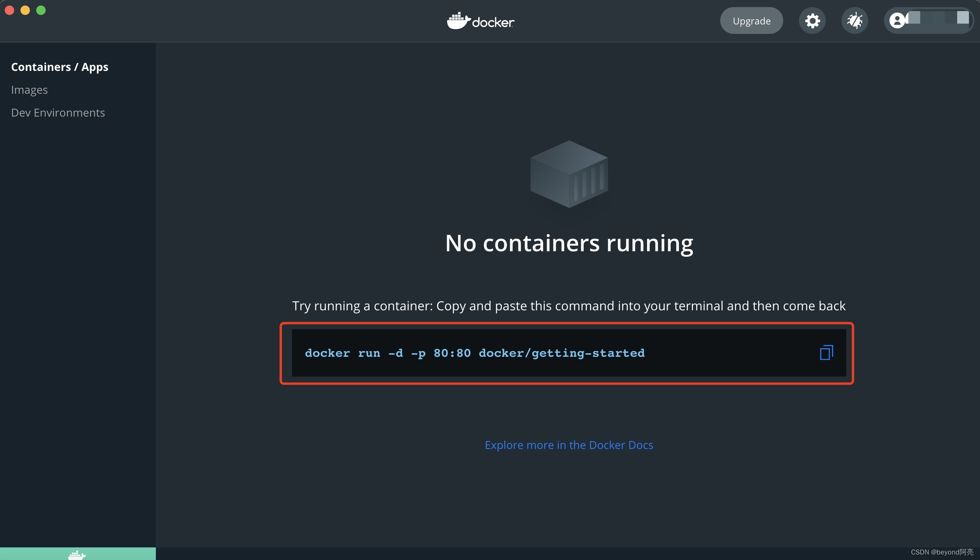Open Explore more in Docker Docs
The image size is (980, 560).
568,445
